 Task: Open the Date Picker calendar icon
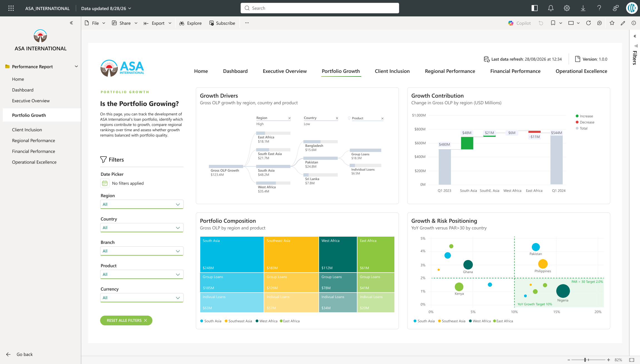(105, 183)
